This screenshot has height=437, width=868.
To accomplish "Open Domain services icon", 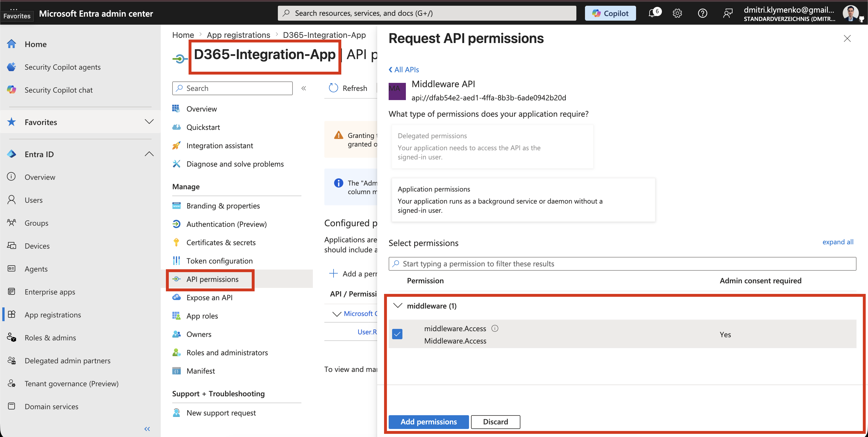I will click(11, 406).
